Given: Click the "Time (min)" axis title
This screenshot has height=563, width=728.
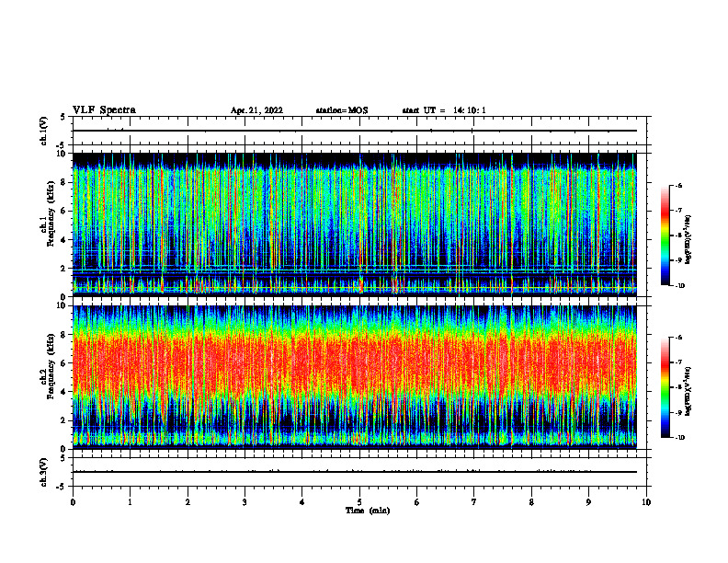Looking at the screenshot, I should pos(368,511).
